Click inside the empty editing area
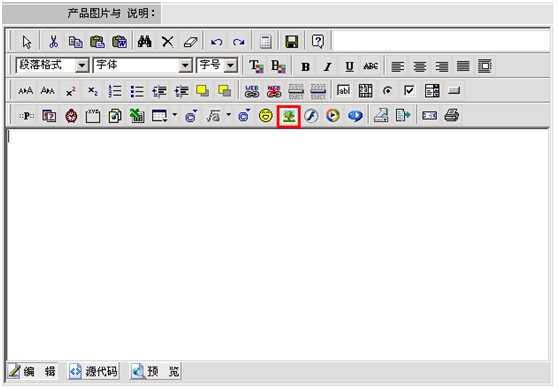 tap(278, 245)
